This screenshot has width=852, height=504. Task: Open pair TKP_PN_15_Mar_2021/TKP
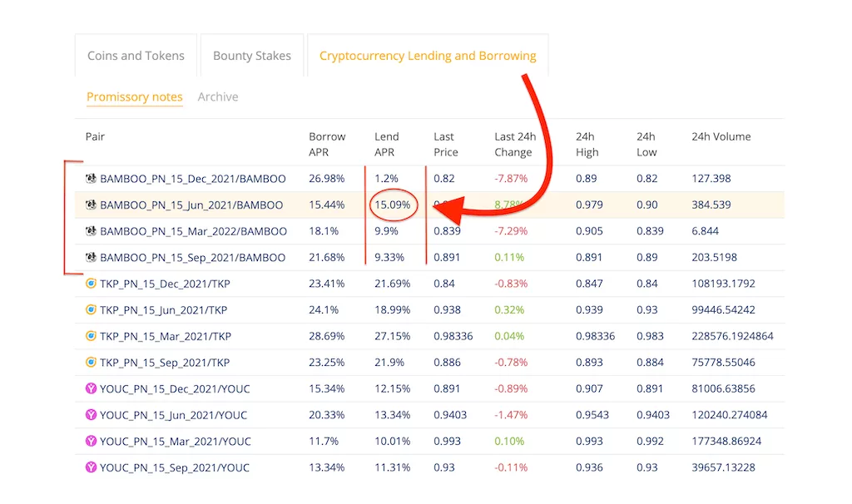166,337
